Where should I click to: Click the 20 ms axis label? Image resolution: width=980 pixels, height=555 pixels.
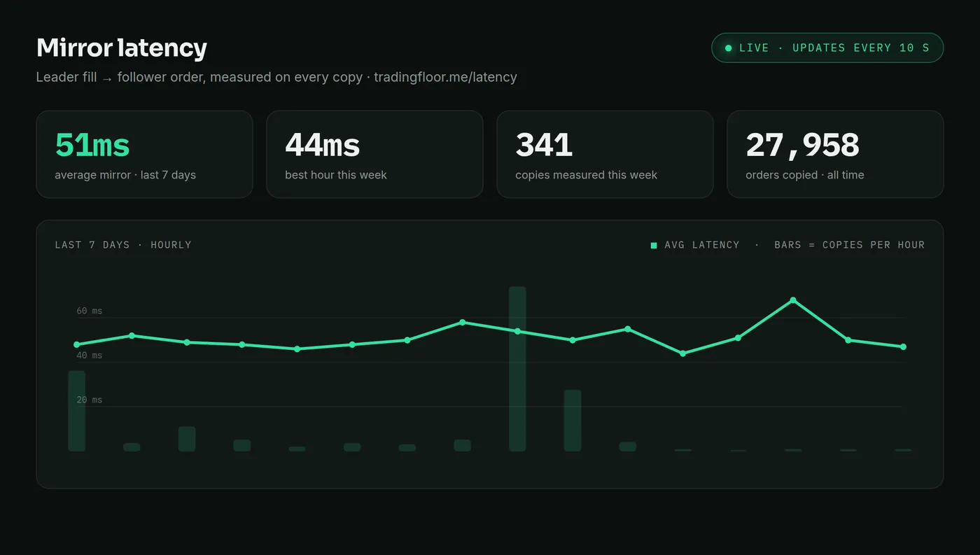click(90, 400)
